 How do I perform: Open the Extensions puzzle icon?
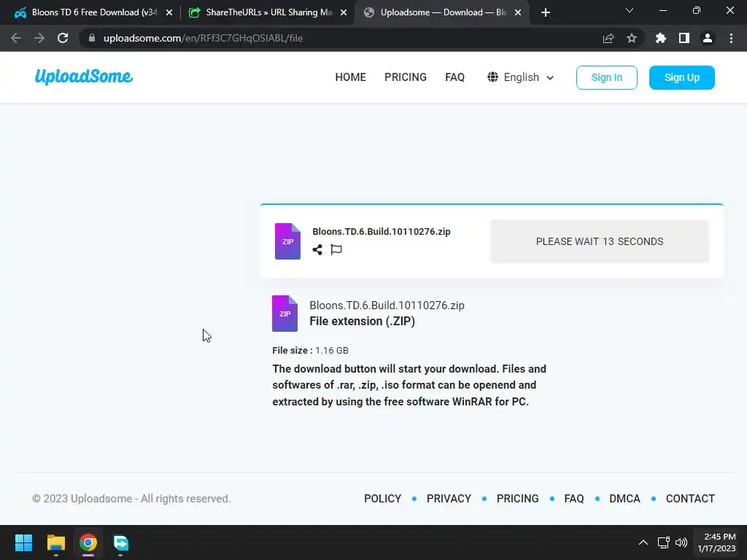point(661,38)
